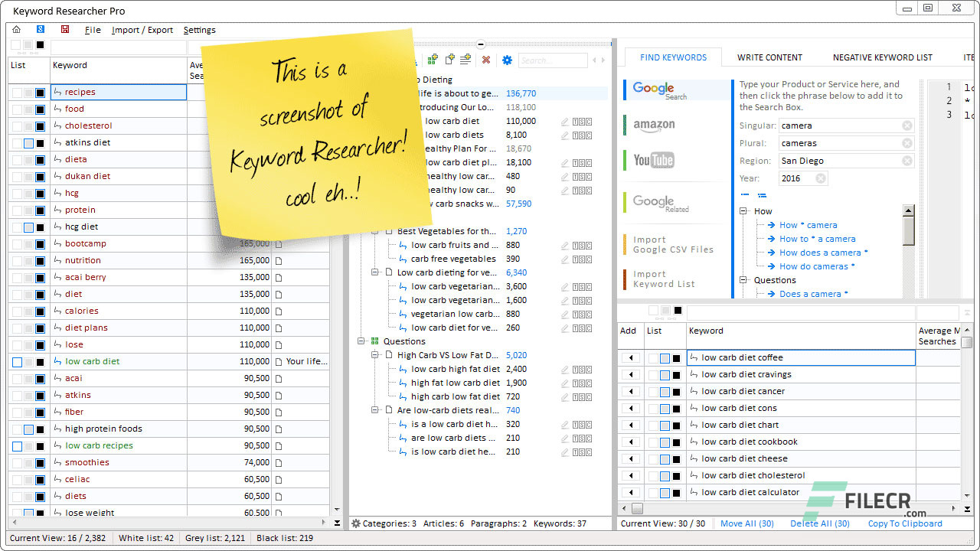Collapse the Questions group above 'Does a camera *'

[x=743, y=280]
